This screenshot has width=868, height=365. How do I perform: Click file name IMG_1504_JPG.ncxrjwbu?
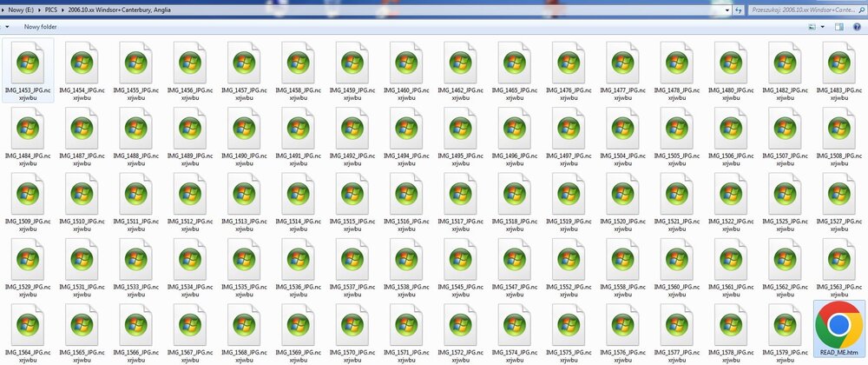click(x=622, y=159)
